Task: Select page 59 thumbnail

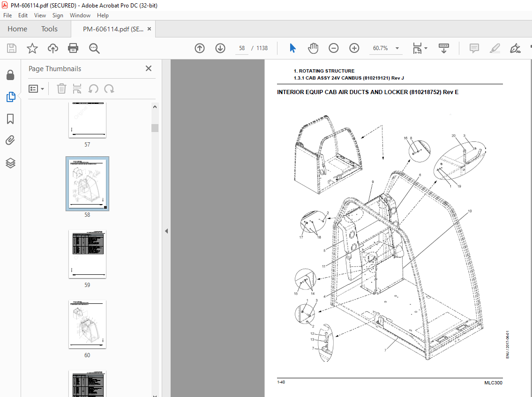Action: (x=87, y=254)
